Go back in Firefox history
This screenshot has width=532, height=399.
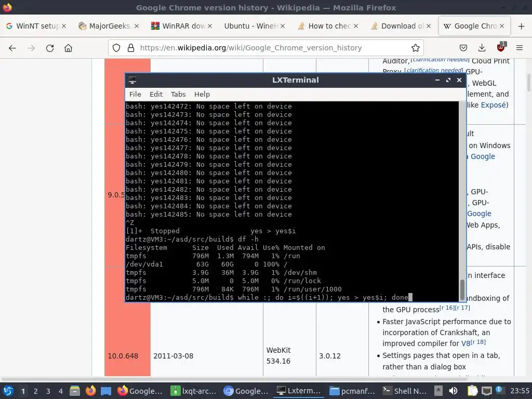coord(12,48)
